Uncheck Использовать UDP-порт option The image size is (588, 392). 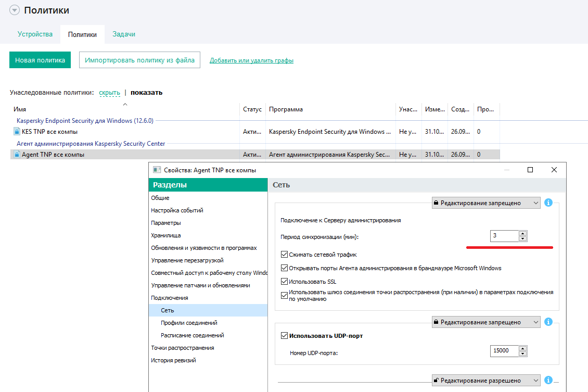[x=284, y=336]
